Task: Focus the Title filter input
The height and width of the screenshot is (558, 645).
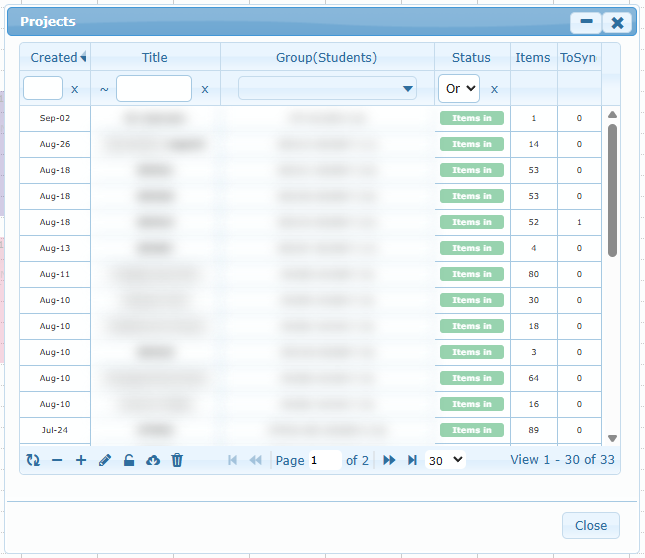Action: tap(154, 88)
